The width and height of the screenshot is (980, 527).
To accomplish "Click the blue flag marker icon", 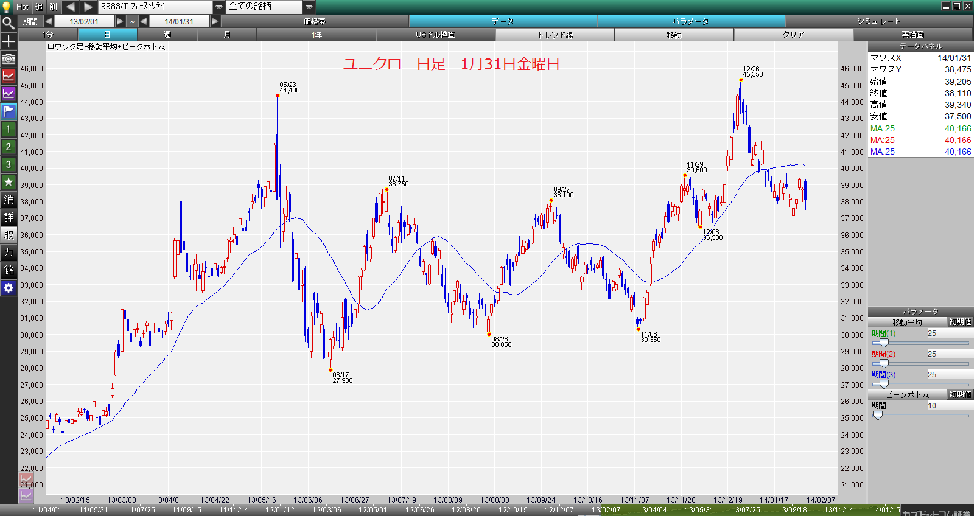I will pyautogui.click(x=9, y=111).
